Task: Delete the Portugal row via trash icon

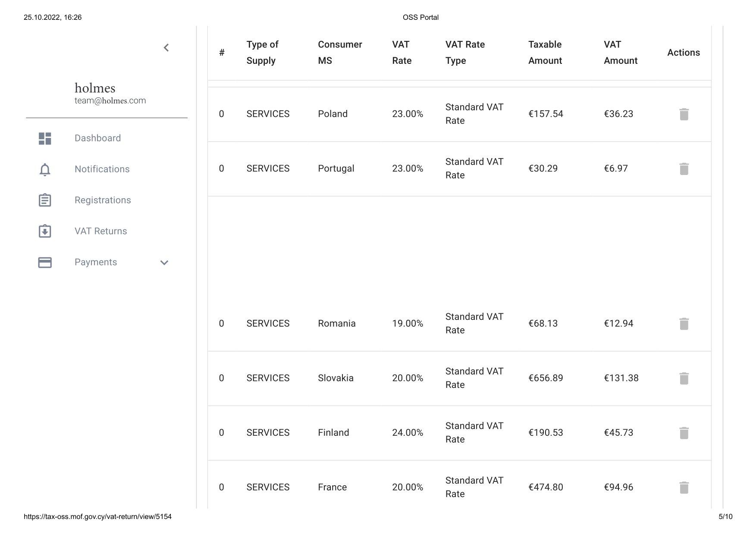Action: coord(684,169)
